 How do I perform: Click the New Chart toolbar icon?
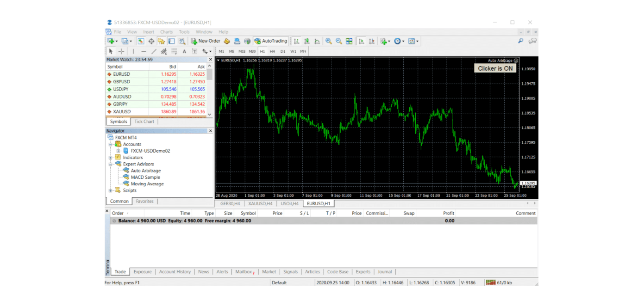(x=111, y=41)
